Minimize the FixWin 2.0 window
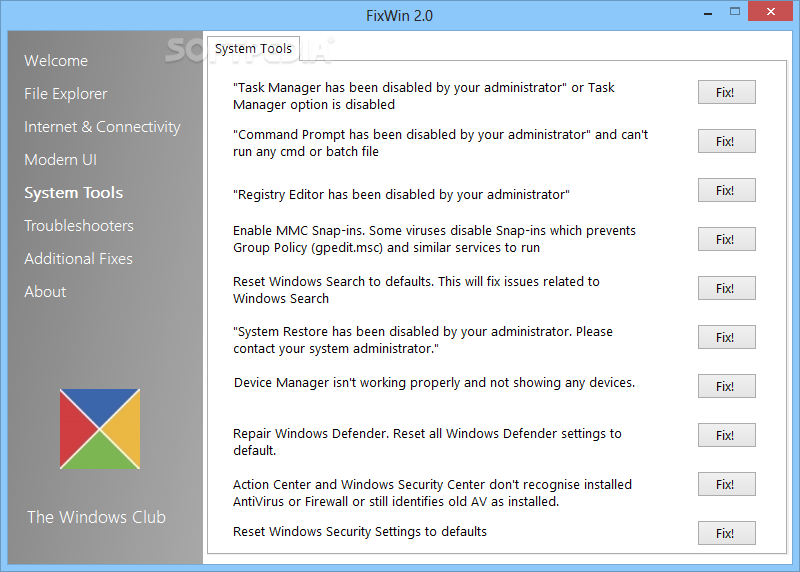This screenshot has width=800, height=572. pyautogui.click(x=708, y=13)
